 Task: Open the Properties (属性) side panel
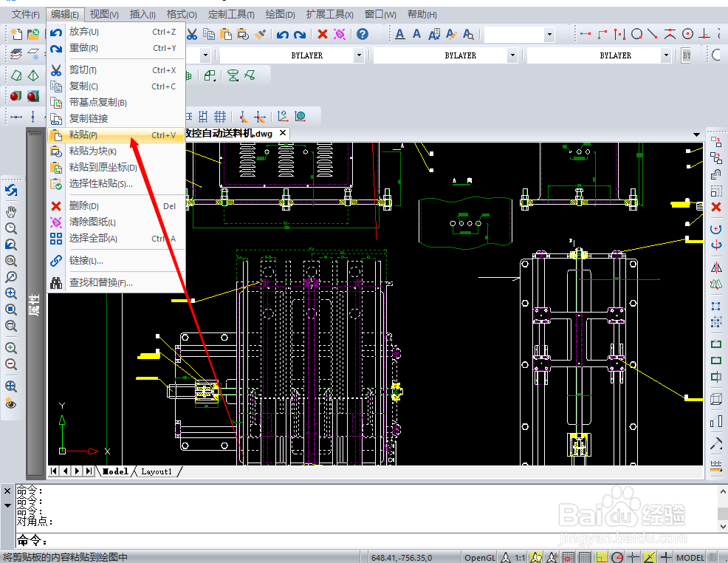35,304
